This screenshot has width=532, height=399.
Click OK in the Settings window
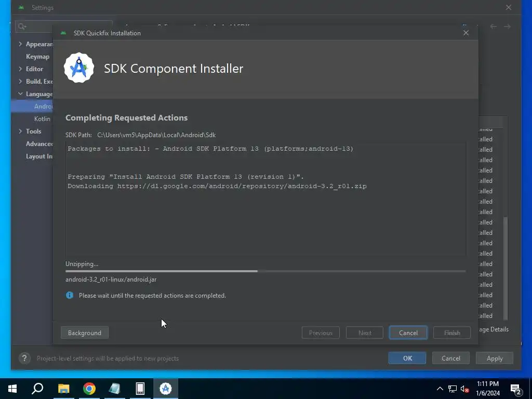[407, 358]
